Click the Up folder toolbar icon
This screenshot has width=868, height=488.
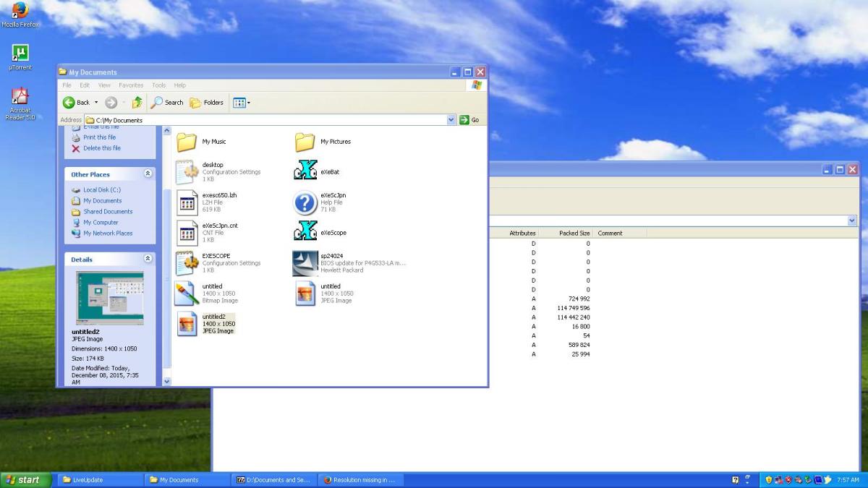point(137,103)
